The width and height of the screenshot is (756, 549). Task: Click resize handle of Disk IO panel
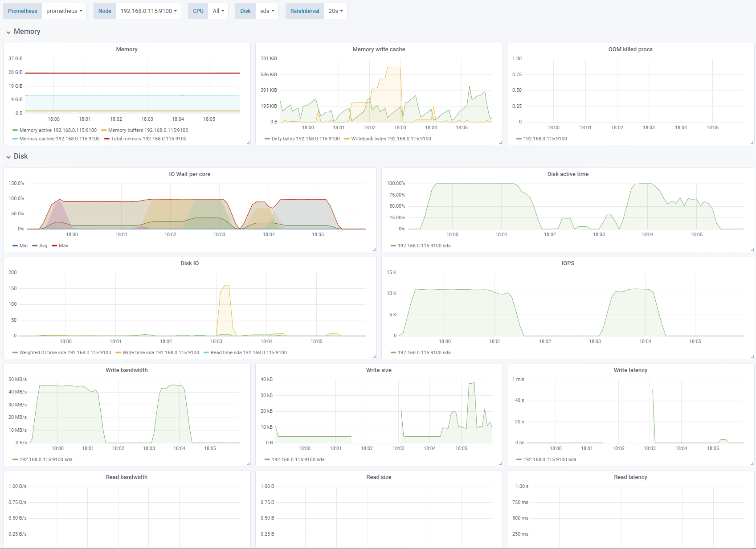374,356
